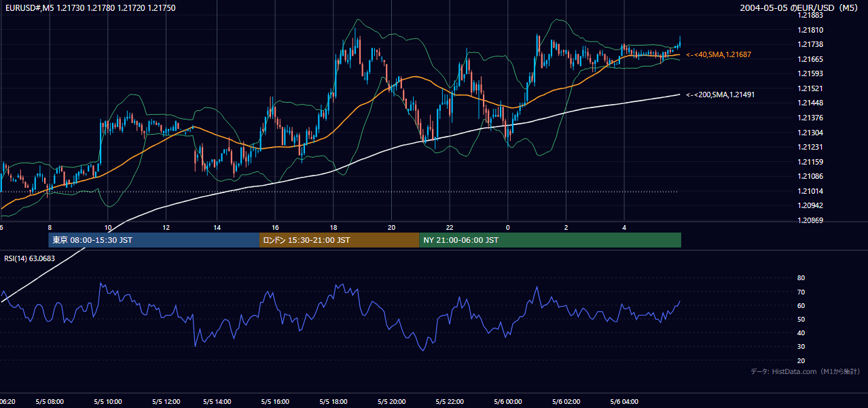
Task: Click price level 1.21014 on the axis
Action: 811,191
